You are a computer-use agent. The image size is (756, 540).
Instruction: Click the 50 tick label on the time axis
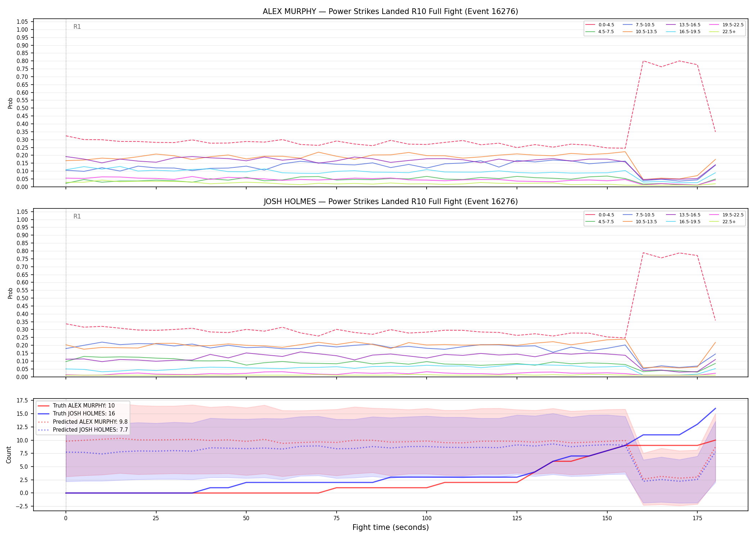pos(246,518)
